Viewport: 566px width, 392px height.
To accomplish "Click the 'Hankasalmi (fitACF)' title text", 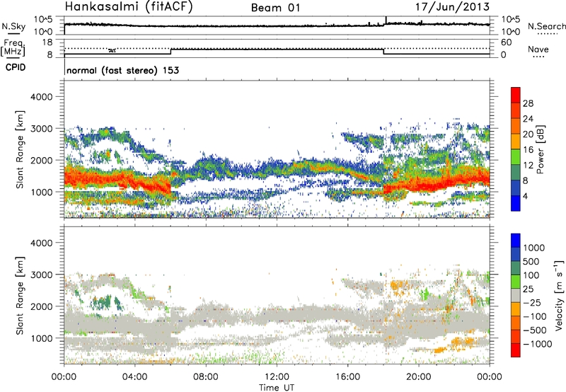I will click(129, 7).
